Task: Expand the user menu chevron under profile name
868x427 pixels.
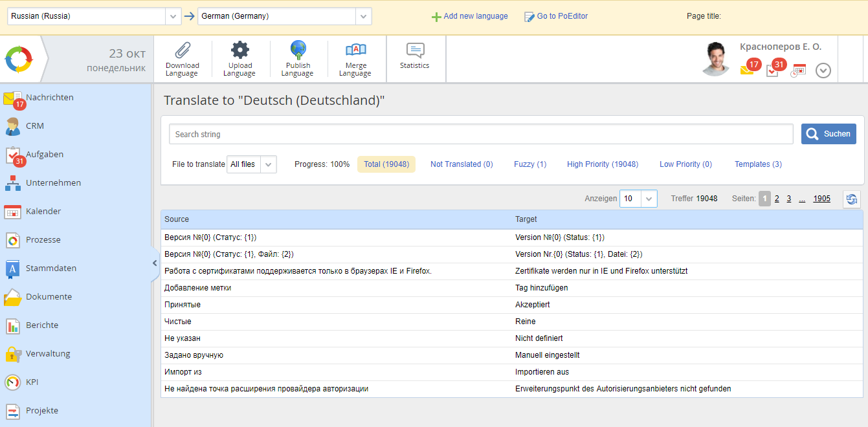Action: click(x=823, y=71)
